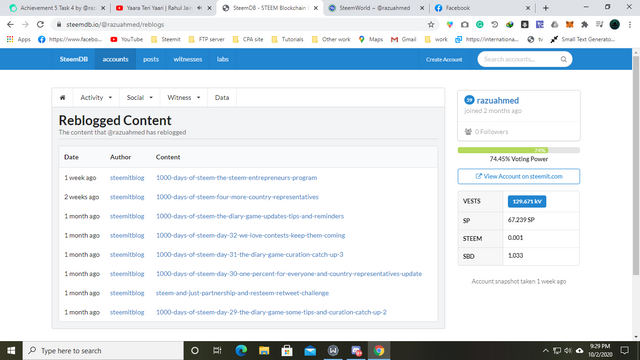Viewport: 640px width, 360px height.
Task: Click 0 Followers text
Action: (x=491, y=131)
